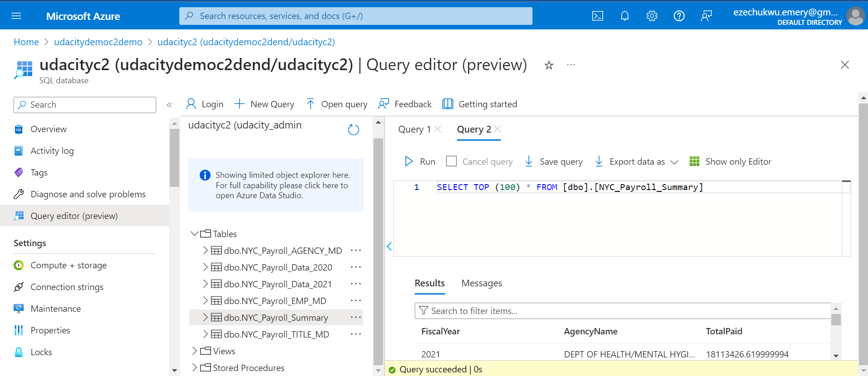
Task: Click the Save query download icon
Action: click(528, 162)
